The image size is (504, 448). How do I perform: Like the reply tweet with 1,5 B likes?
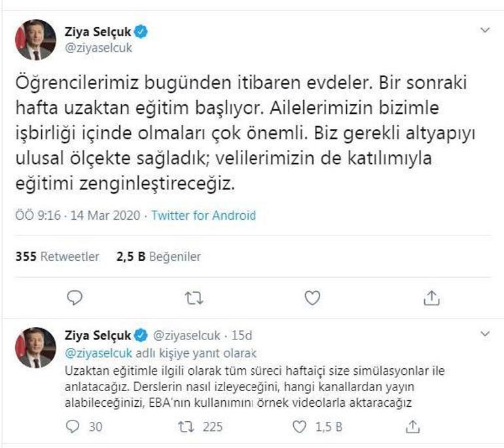point(299,426)
